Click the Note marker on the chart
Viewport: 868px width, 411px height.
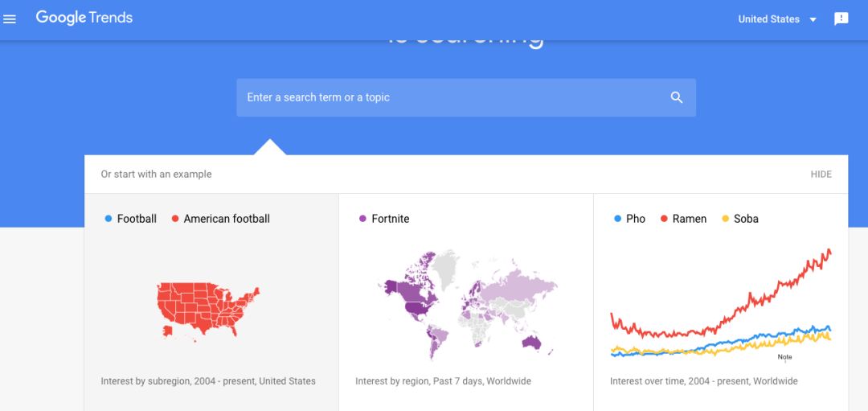coord(784,357)
